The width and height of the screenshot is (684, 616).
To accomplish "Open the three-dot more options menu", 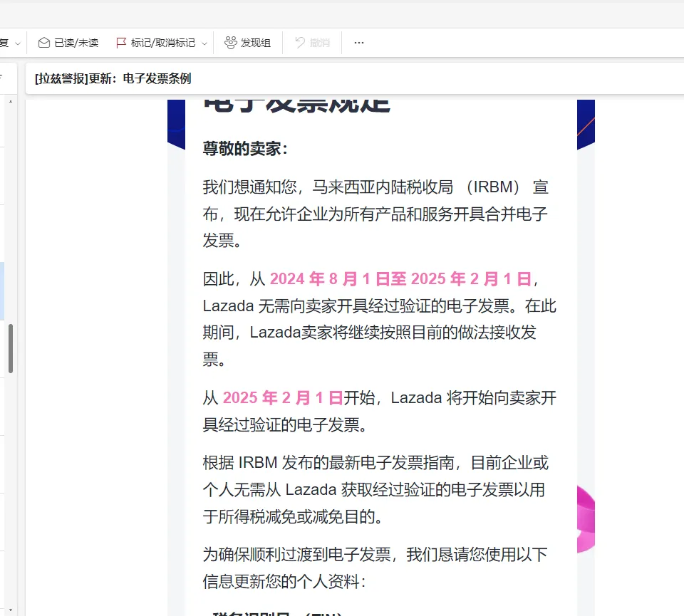I will [x=359, y=43].
